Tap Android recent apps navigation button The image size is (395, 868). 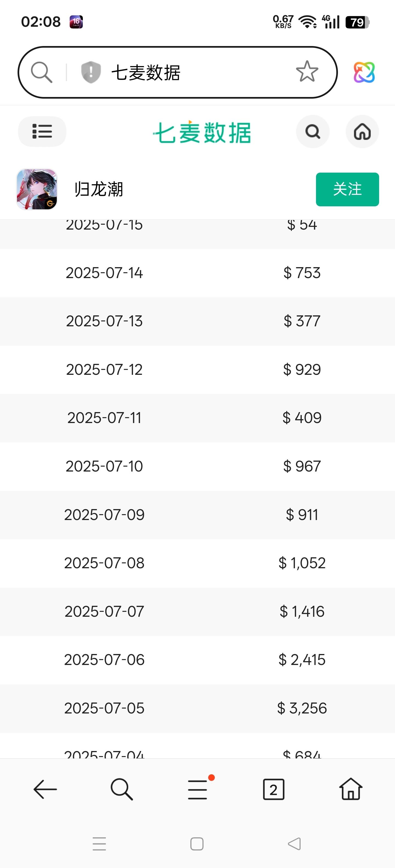[x=100, y=844]
